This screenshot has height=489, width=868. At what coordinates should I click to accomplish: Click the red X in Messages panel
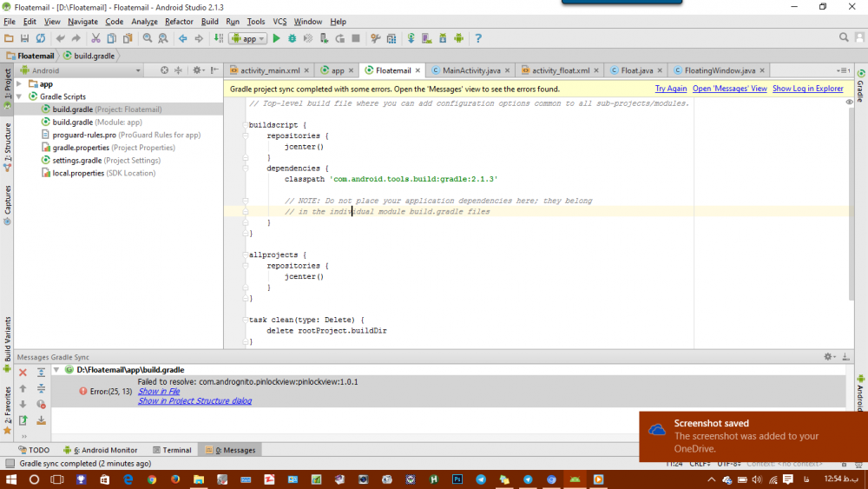23,373
